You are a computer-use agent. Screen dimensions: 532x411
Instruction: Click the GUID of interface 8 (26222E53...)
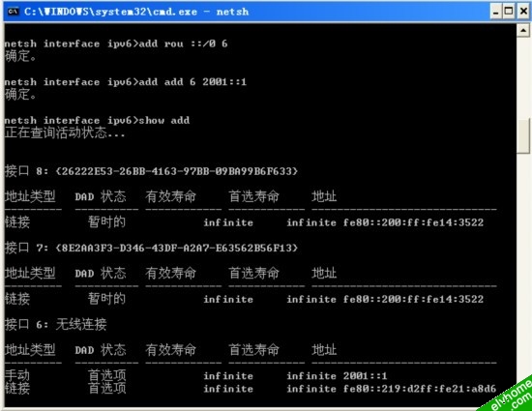(177, 171)
